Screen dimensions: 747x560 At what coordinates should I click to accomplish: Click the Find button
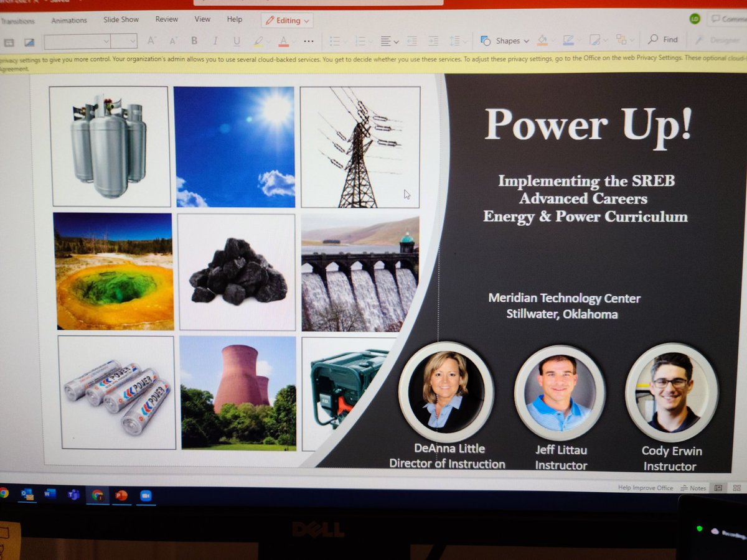(663, 39)
